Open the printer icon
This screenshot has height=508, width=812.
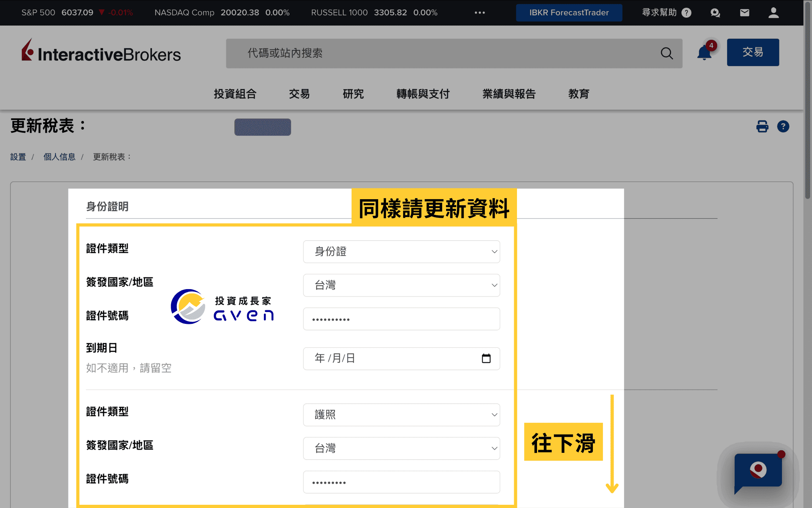762,126
